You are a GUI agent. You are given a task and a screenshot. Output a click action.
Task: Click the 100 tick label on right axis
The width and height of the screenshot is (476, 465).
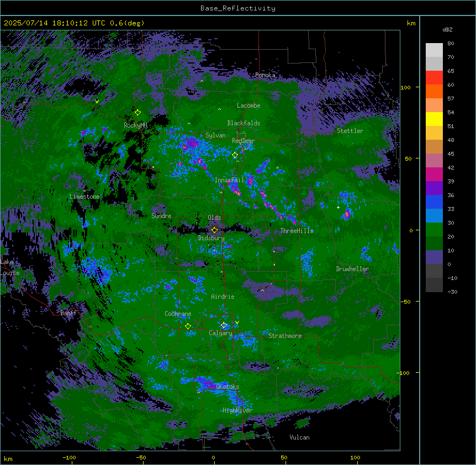click(405, 87)
